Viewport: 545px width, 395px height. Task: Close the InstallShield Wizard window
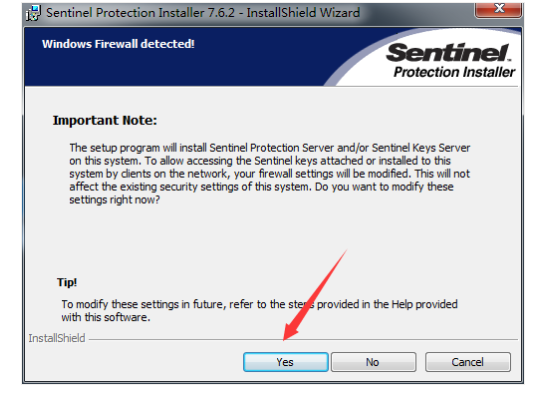pyautogui.click(x=498, y=9)
